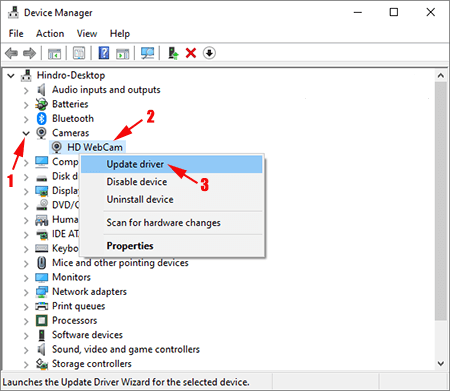The width and height of the screenshot is (450, 391).
Task: Minimize the Device Manager window
Action: click(358, 13)
